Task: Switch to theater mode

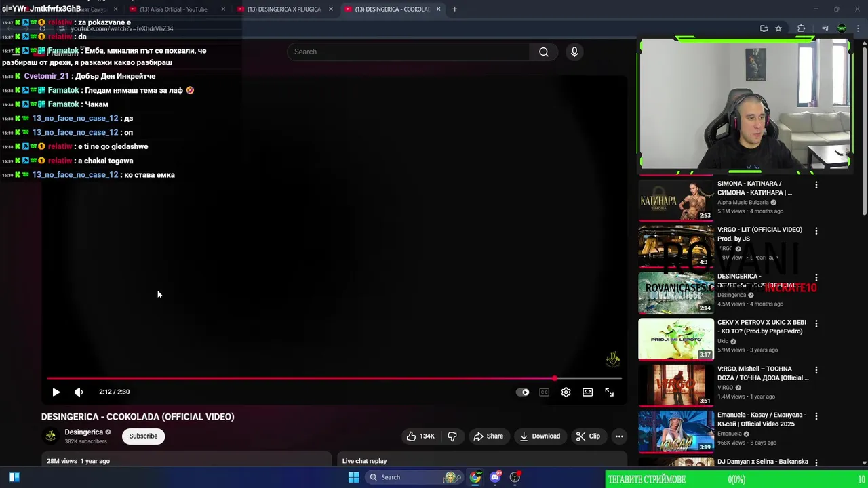Action: coord(587,392)
